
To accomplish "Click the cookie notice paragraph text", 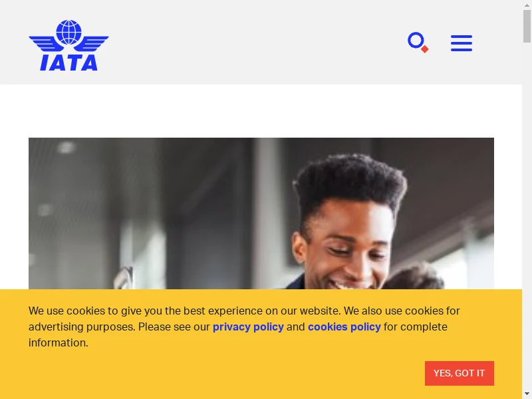I will [244, 327].
